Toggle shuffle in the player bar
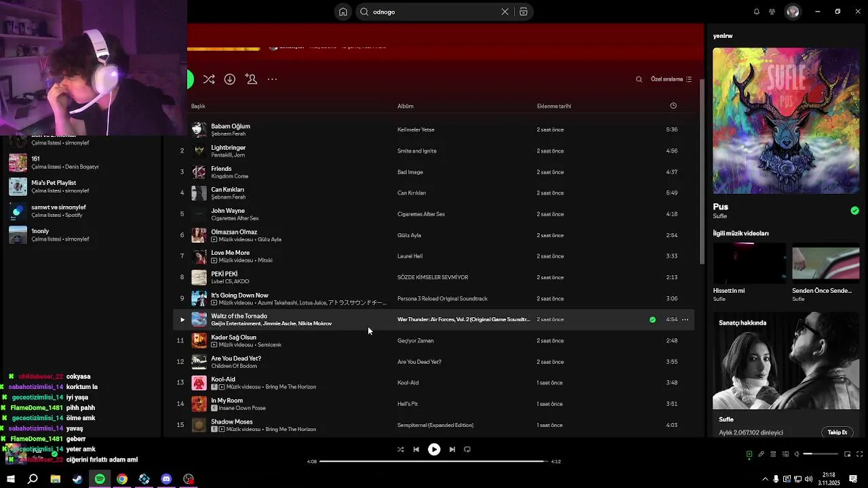The height and width of the screenshot is (488, 868). point(400,449)
